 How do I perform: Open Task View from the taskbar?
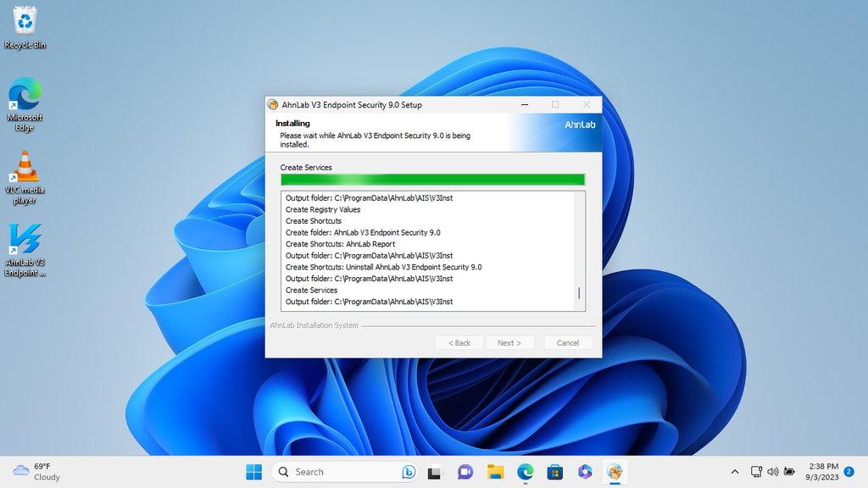coord(436,471)
